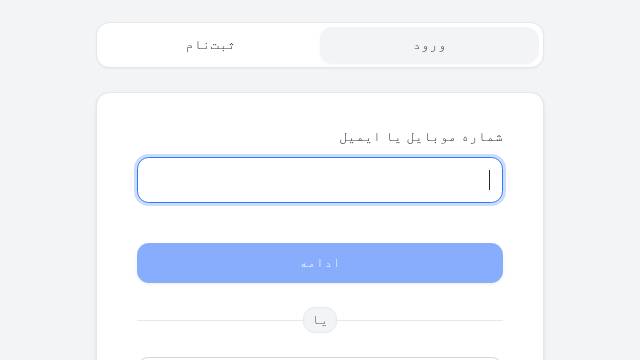The width and height of the screenshot is (640, 360).
Task: Click the outlined button below the یا divider
Action: 320,358
